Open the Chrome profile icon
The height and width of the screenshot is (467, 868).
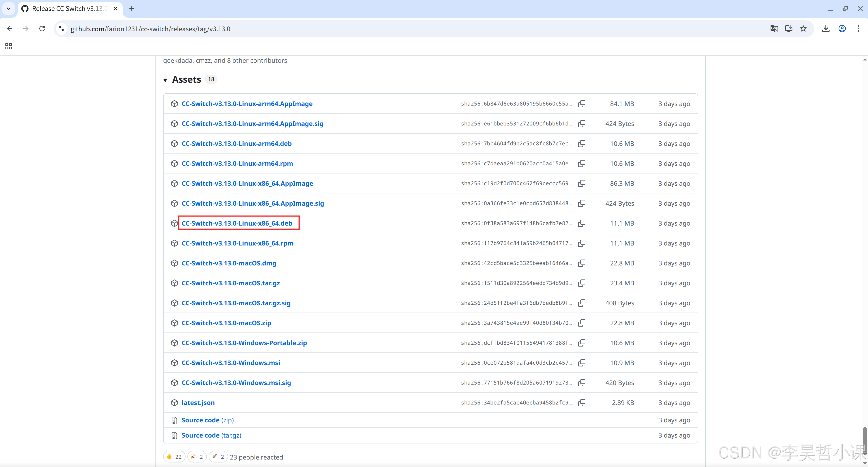[x=842, y=29]
